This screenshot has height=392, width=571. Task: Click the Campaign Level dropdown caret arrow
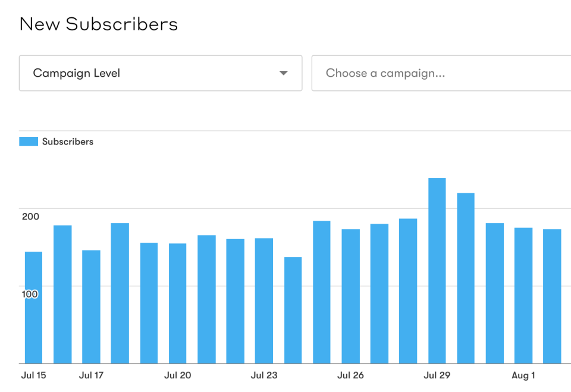point(284,73)
